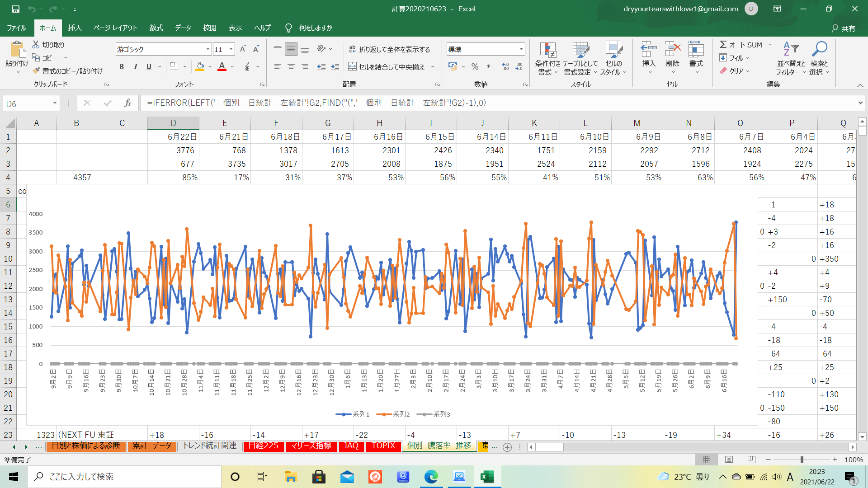Click the Conditional Formatting icon
Screen dimensions: 868x488
point(547,51)
